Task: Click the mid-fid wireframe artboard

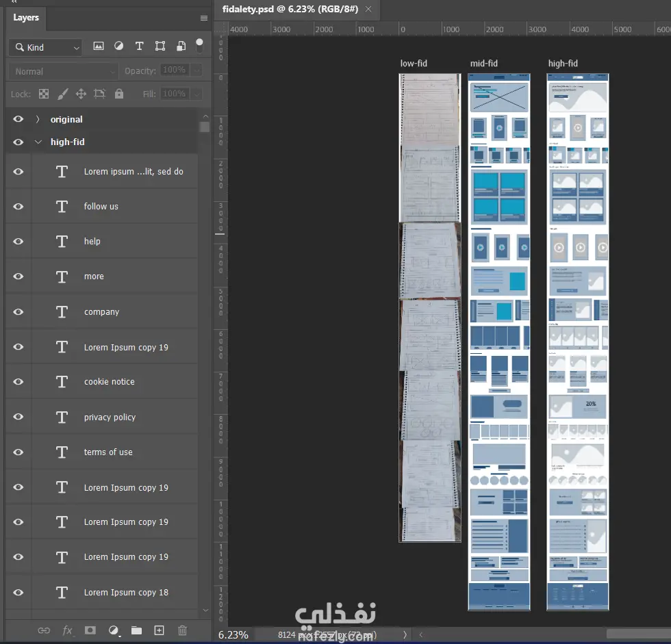Action: (x=499, y=342)
